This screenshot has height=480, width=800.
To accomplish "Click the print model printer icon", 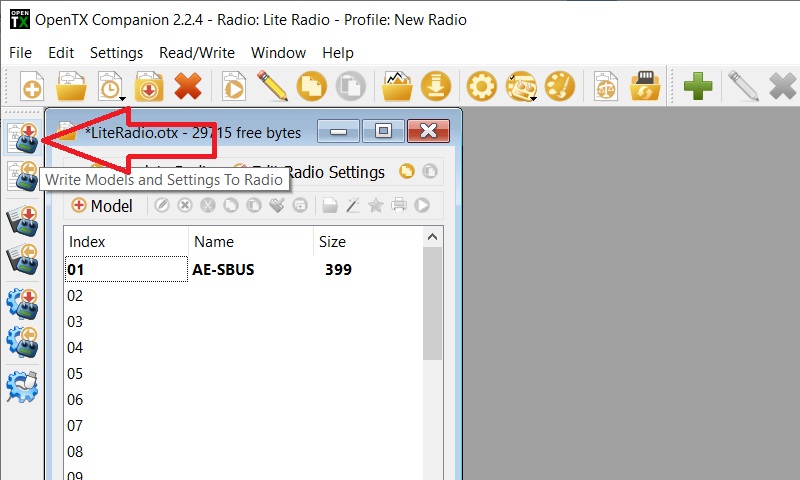I will pyautogui.click(x=399, y=206).
